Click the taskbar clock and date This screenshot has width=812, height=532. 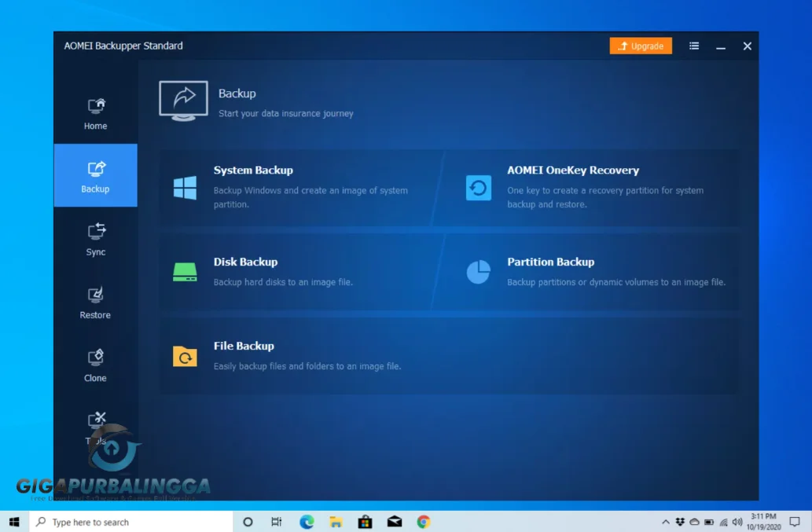[763, 522]
